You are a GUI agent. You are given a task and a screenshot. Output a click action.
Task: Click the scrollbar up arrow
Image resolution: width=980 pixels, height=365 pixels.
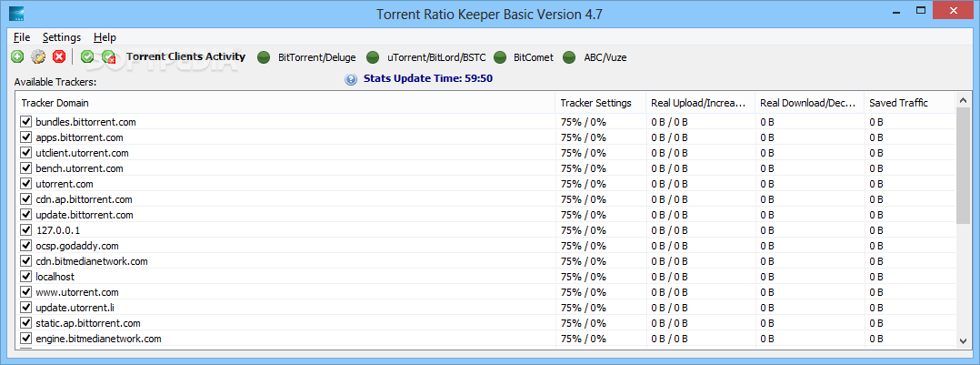[x=963, y=99]
